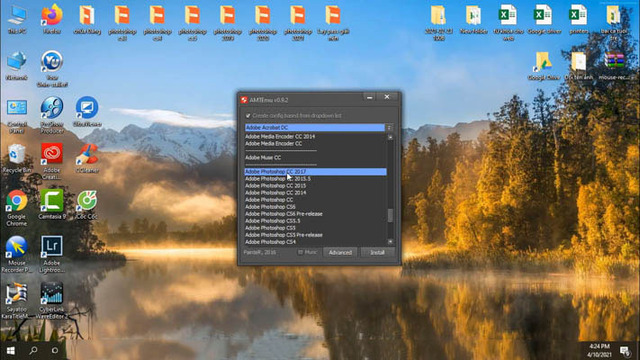
Task: Open the Control Panel desktop icon
Action: [x=17, y=116]
